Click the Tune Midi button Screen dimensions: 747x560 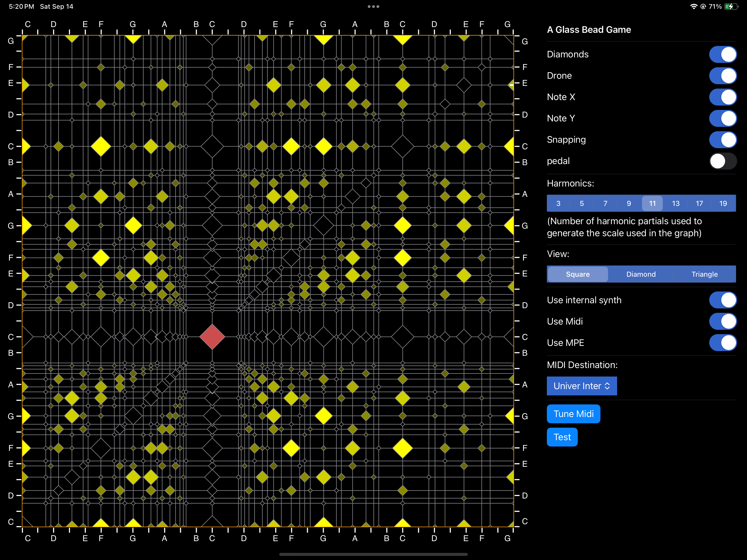coord(573,414)
